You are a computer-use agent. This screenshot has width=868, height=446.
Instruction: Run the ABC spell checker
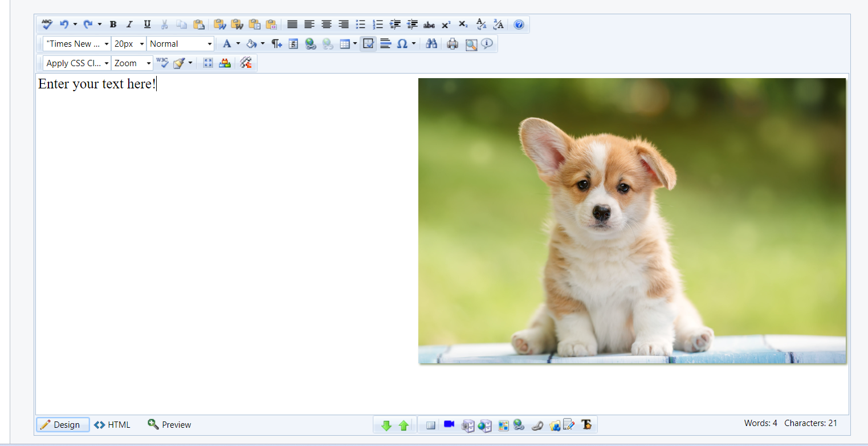pos(47,25)
